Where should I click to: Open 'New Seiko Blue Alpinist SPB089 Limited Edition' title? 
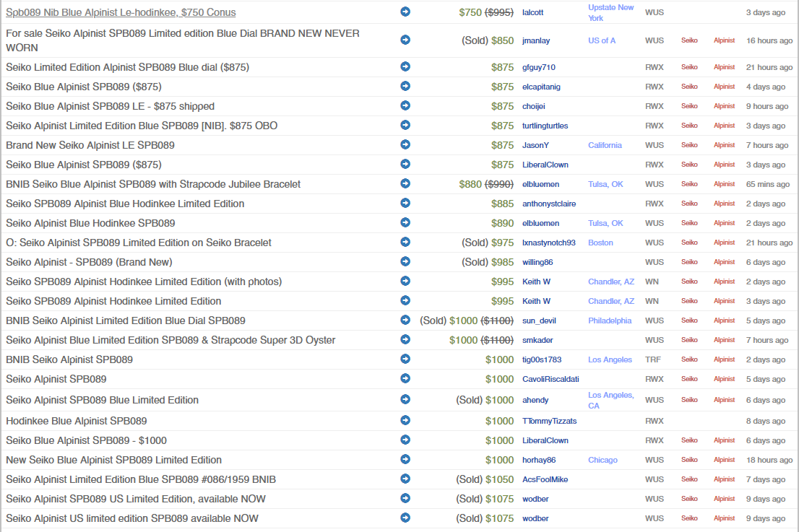113,460
